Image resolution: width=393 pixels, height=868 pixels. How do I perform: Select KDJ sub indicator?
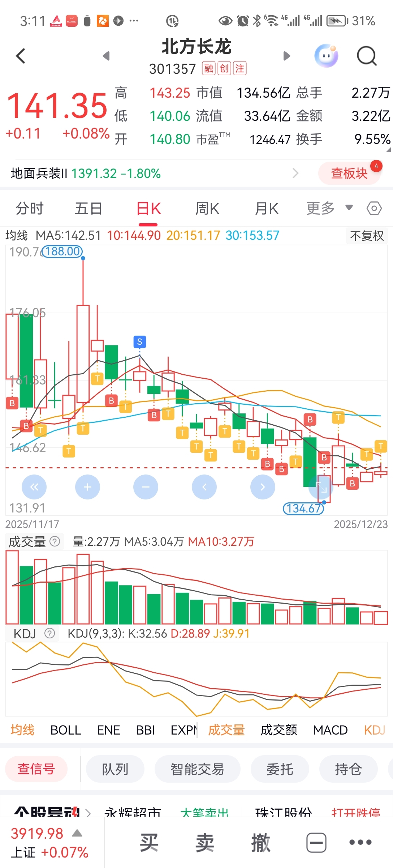[375, 730]
